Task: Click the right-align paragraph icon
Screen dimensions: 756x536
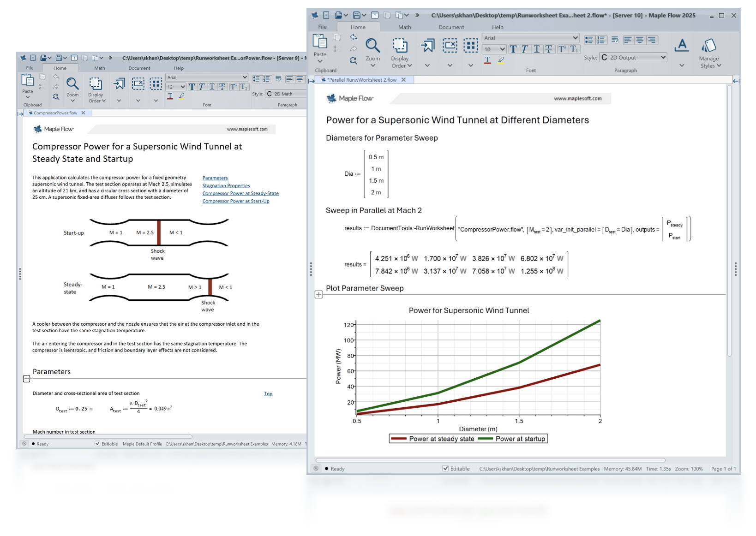Action: coord(651,40)
